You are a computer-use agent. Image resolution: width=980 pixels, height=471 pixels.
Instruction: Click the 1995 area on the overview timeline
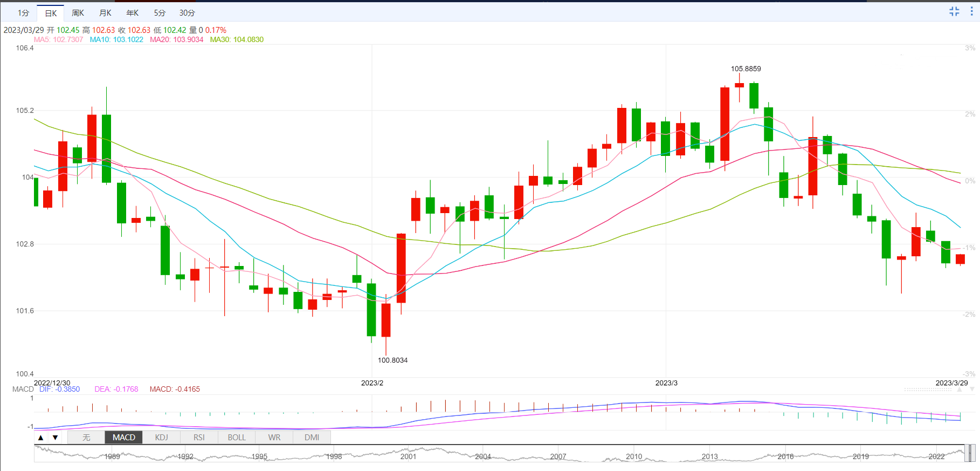[259, 456]
